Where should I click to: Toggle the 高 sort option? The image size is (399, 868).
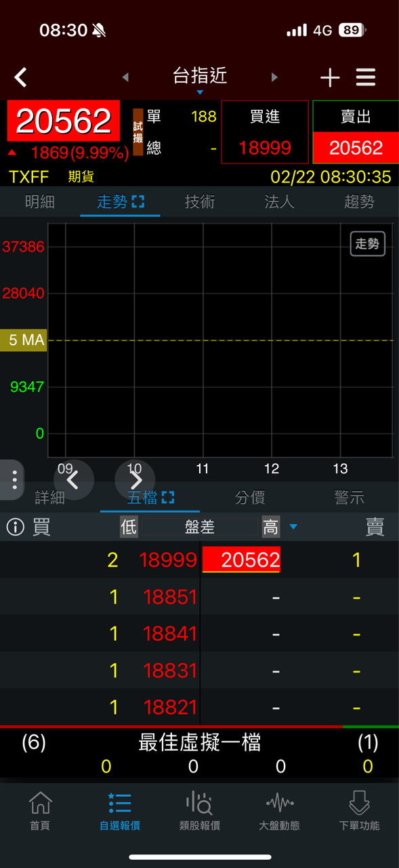click(271, 527)
